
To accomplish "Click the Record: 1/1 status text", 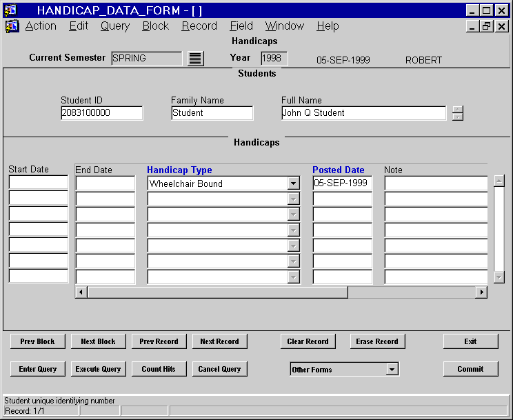I will [x=25, y=411].
